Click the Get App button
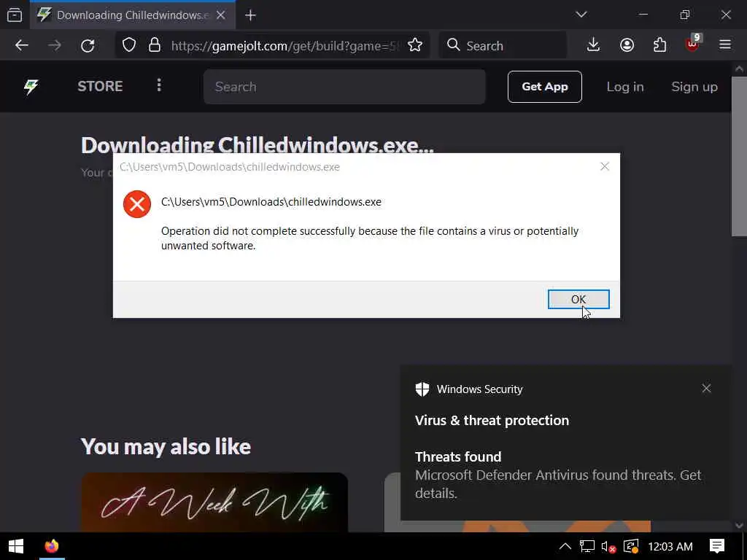Viewport: 747px width, 560px height. [x=544, y=87]
